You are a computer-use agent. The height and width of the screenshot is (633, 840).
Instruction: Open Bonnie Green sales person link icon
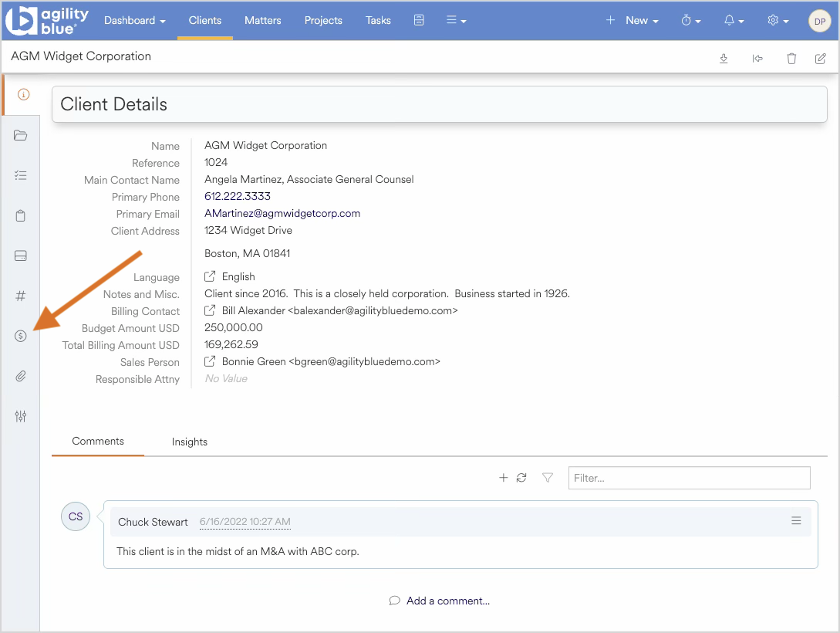click(x=210, y=361)
